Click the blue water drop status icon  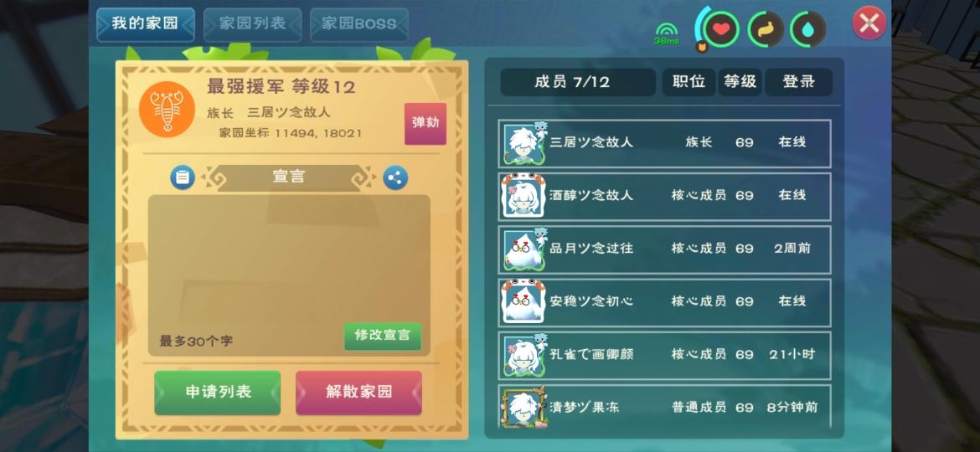[807, 28]
